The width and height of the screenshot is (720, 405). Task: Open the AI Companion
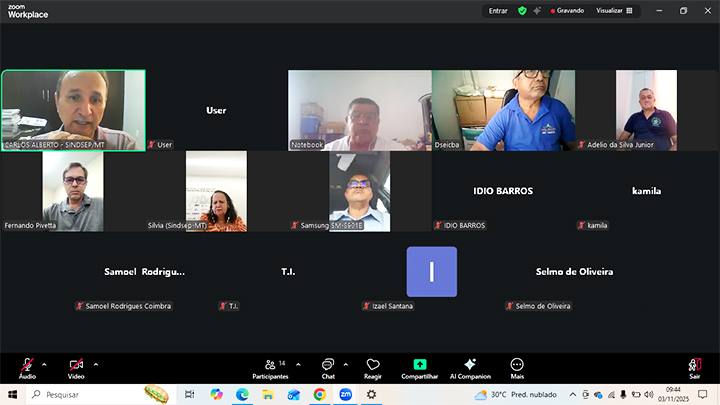(x=470, y=367)
